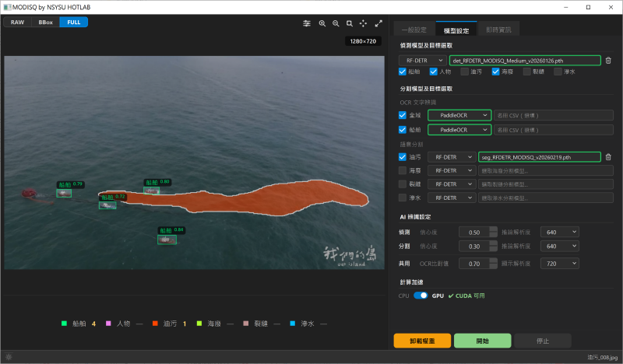
Task: Check 滲水 semantic segmentation checkbox
Action: pos(403,198)
